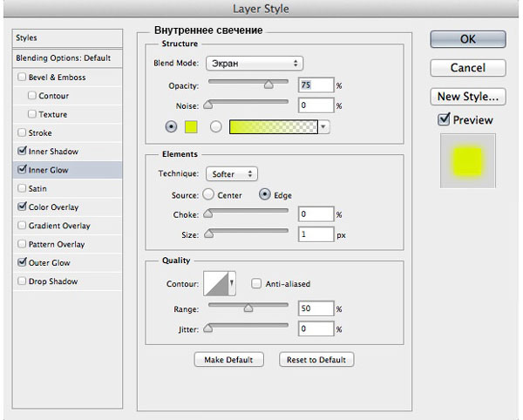
Task: Select Color Overlay in styles list
Action: click(54, 207)
